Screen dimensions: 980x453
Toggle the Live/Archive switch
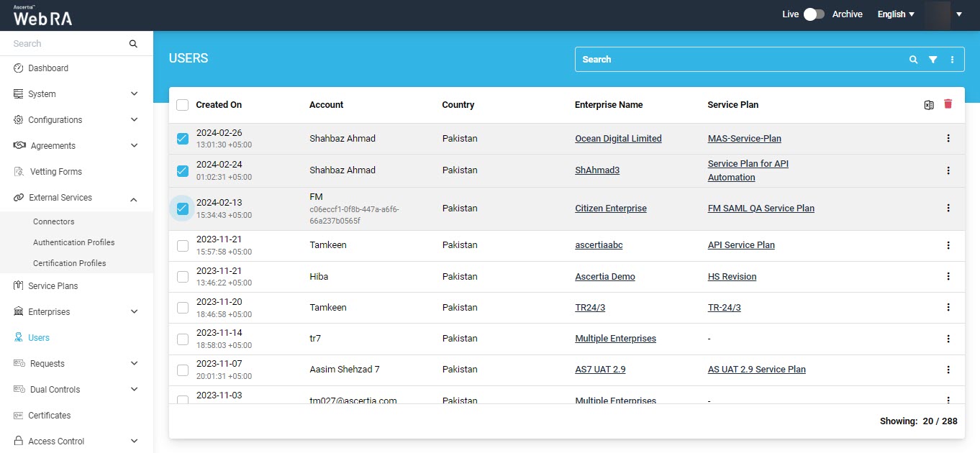pos(814,14)
